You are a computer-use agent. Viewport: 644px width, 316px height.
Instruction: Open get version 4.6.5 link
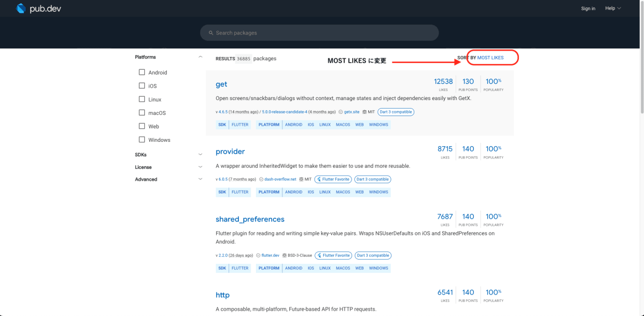(223, 112)
